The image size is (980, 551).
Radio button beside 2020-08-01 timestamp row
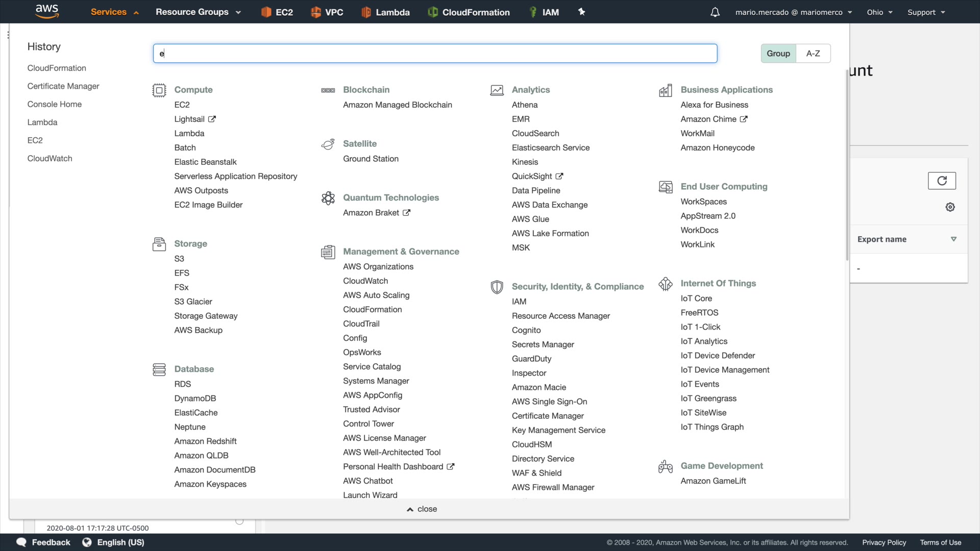(239, 521)
